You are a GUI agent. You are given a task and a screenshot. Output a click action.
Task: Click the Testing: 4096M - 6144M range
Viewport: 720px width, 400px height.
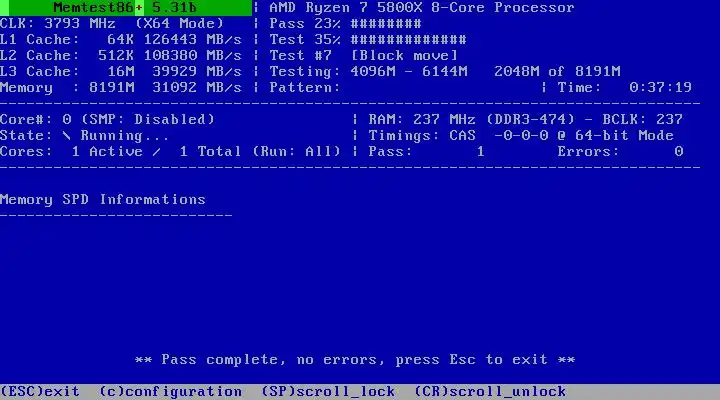tap(368, 72)
